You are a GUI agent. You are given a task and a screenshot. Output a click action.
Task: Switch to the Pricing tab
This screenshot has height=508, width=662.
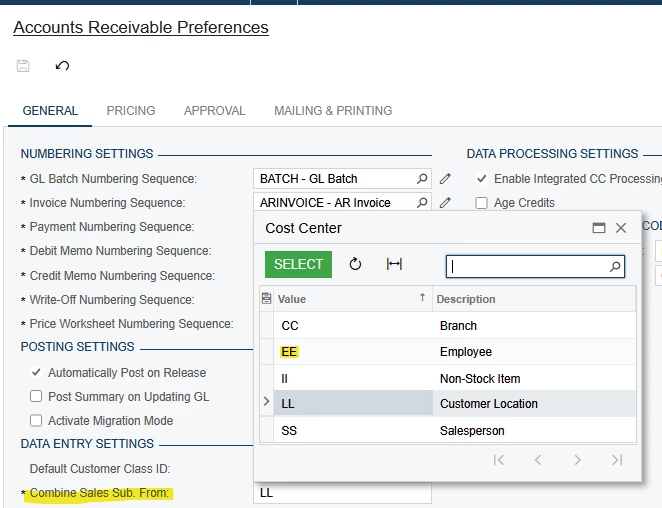[x=131, y=111]
